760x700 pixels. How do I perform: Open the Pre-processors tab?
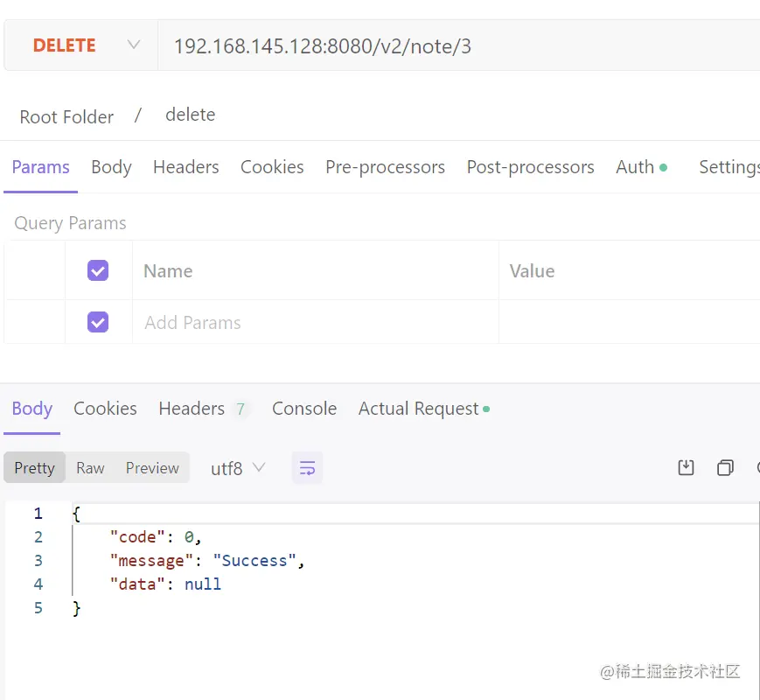[x=385, y=167]
